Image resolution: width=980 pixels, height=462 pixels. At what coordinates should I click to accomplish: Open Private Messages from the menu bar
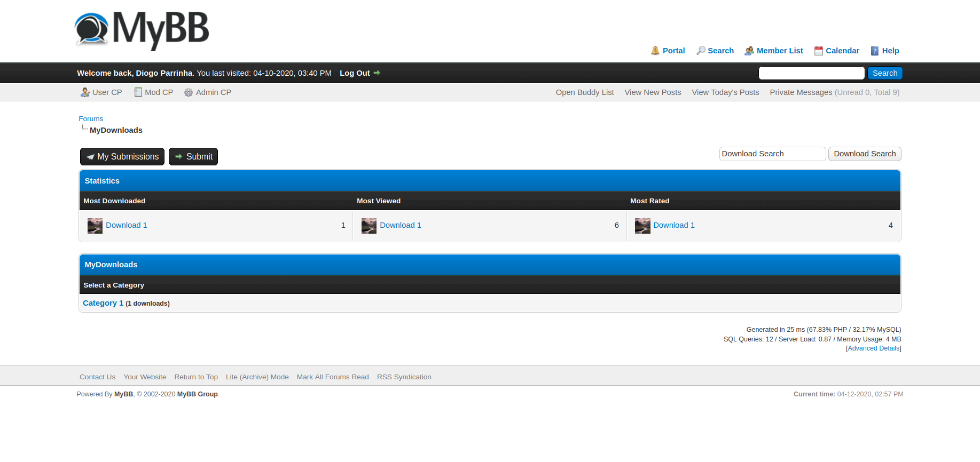coord(801,92)
